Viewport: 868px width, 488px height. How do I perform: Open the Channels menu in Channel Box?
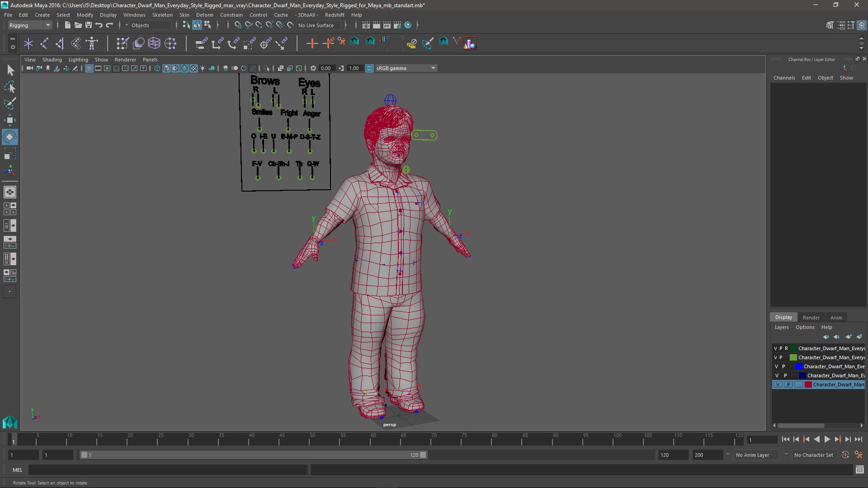click(x=784, y=78)
